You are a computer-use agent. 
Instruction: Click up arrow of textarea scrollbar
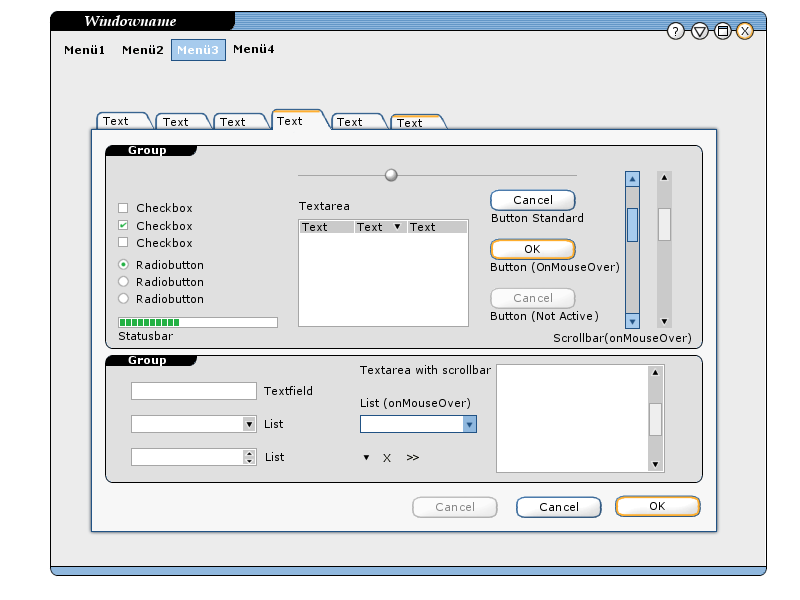point(655,372)
